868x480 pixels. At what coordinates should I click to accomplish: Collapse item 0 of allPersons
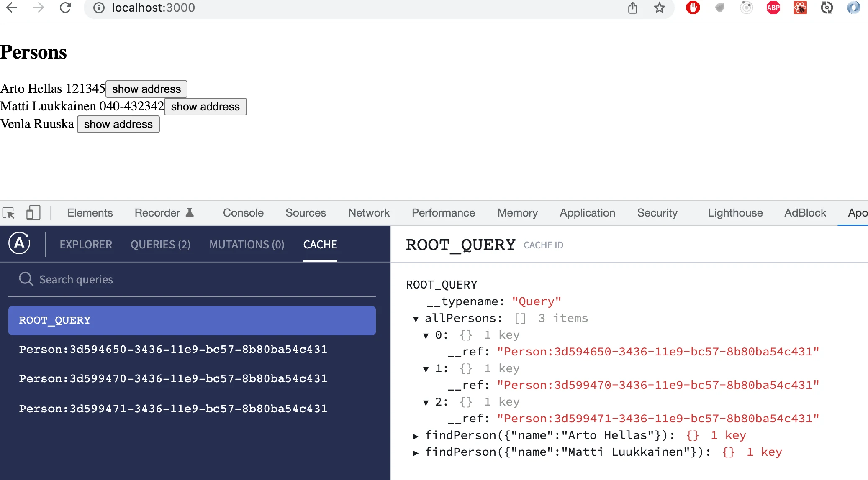pos(426,336)
